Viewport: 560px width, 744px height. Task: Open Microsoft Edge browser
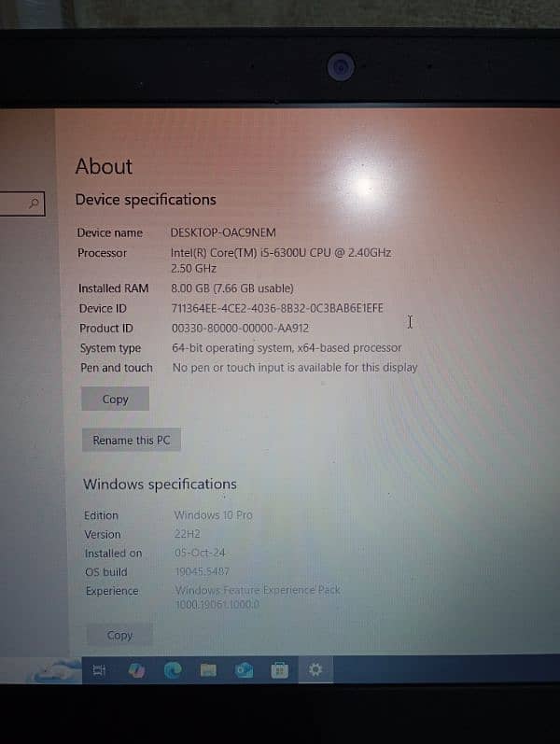tap(173, 670)
